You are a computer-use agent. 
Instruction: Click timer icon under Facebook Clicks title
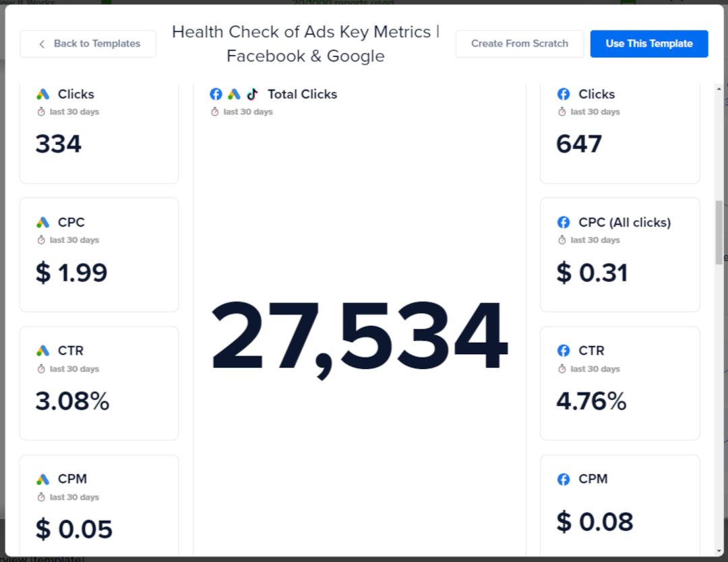[562, 112]
